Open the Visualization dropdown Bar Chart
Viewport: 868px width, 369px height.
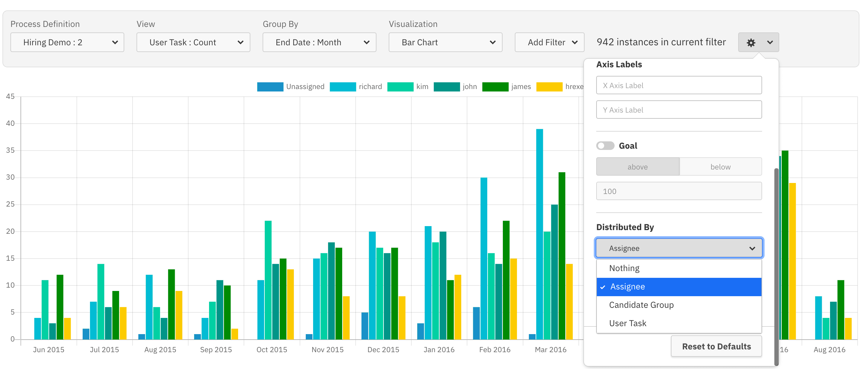pyautogui.click(x=445, y=43)
